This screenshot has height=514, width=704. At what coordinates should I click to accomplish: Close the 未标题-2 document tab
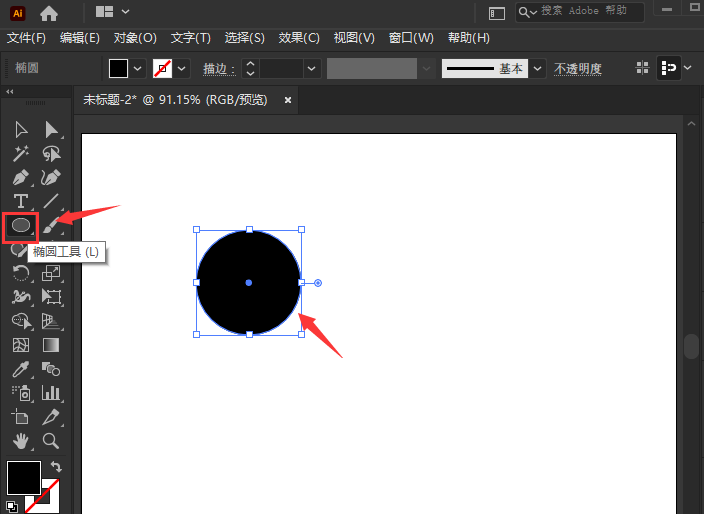click(288, 100)
